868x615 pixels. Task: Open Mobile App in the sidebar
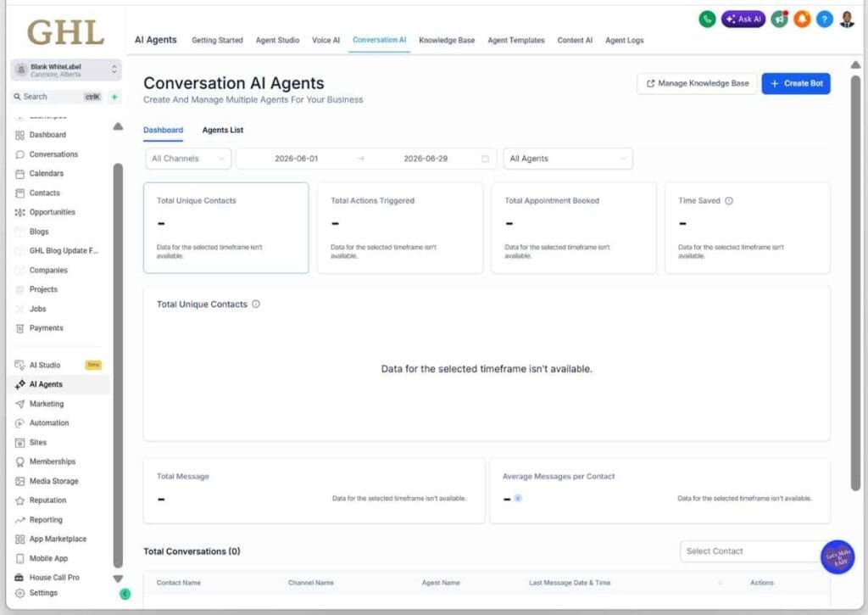(x=48, y=558)
